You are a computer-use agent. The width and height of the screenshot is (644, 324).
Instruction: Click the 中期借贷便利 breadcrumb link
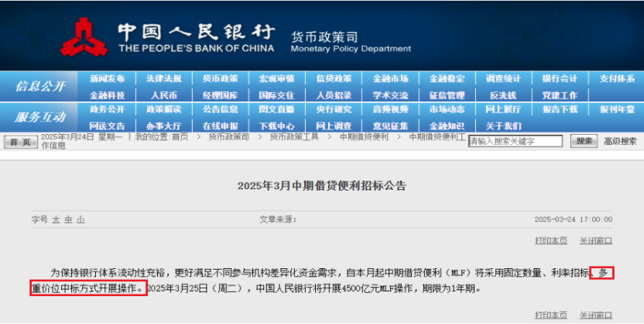(x=364, y=137)
